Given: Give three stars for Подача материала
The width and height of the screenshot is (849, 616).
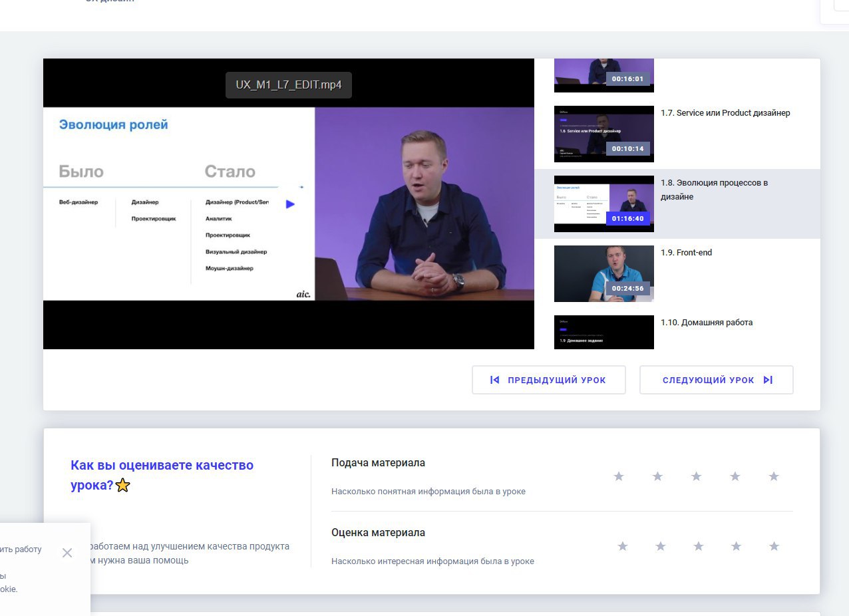Looking at the screenshot, I should click(696, 476).
